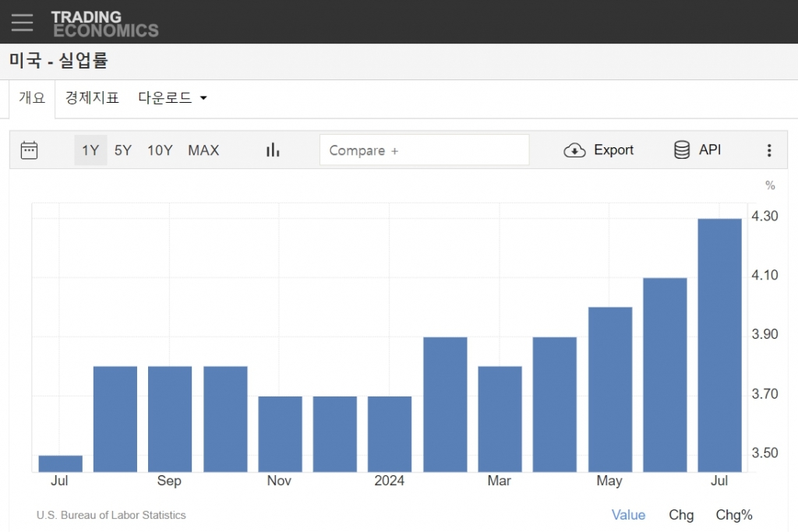
Task: Click the Export cloud download icon
Action: [574, 150]
